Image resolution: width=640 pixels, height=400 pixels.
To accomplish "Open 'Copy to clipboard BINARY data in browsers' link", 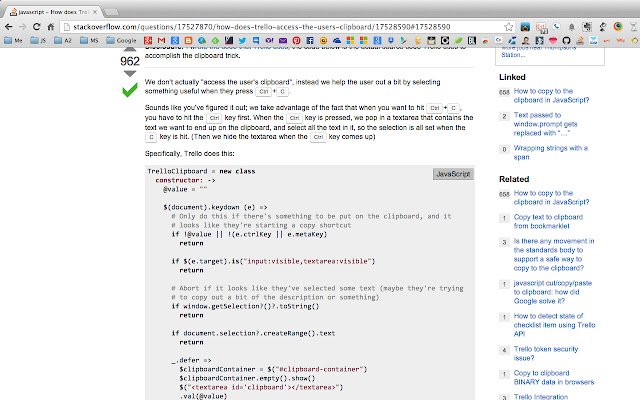I will (553, 378).
